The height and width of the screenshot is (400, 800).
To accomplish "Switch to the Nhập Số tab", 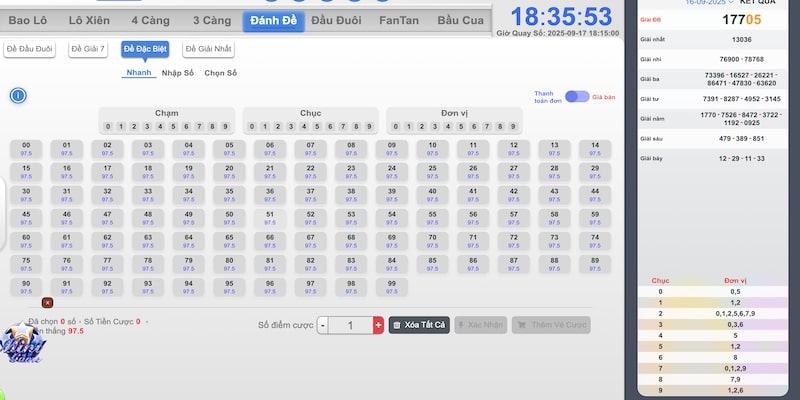I will click(177, 73).
